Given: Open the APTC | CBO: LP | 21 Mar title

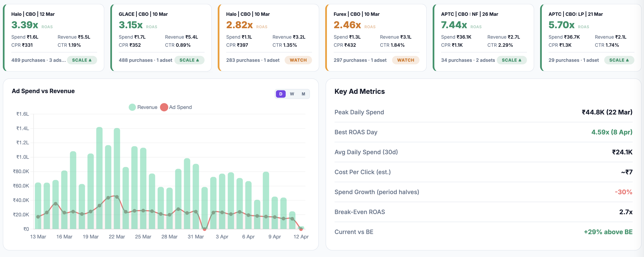Looking at the screenshot, I should (576, 14).
